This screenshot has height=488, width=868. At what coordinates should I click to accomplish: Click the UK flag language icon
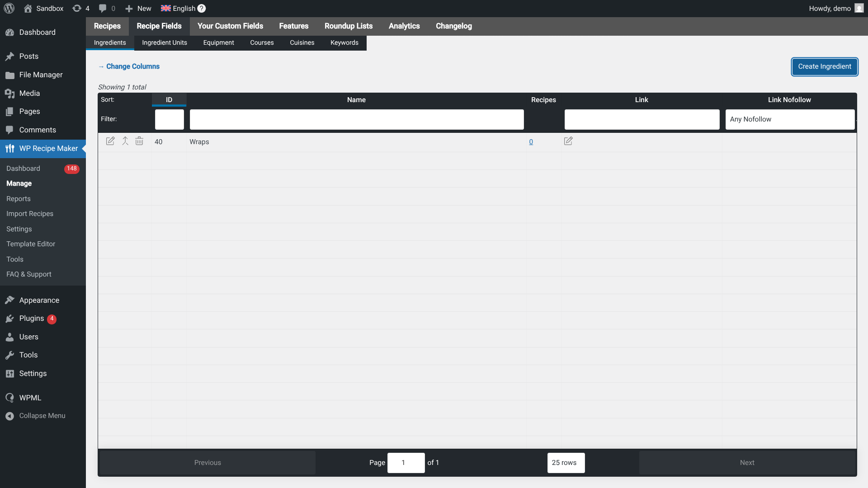click(x=166, y=8)
